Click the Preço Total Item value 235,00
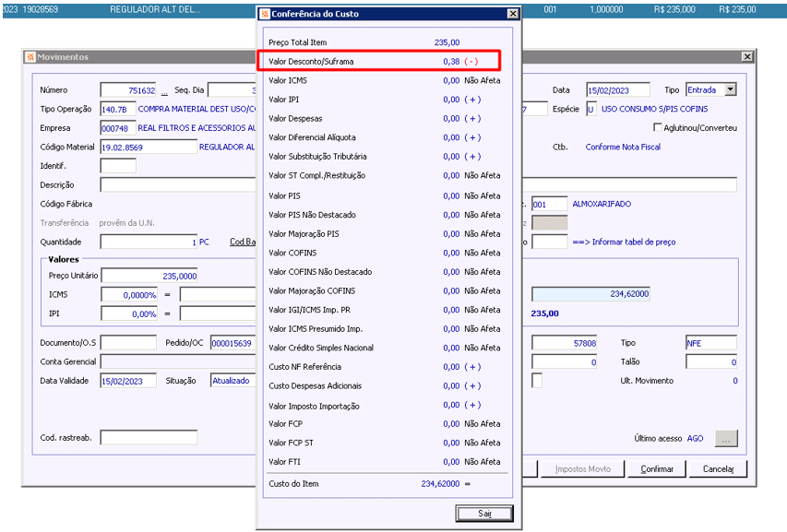Image resolution: width=787 pixels, height=532 pixels. (x=447, y=42)
